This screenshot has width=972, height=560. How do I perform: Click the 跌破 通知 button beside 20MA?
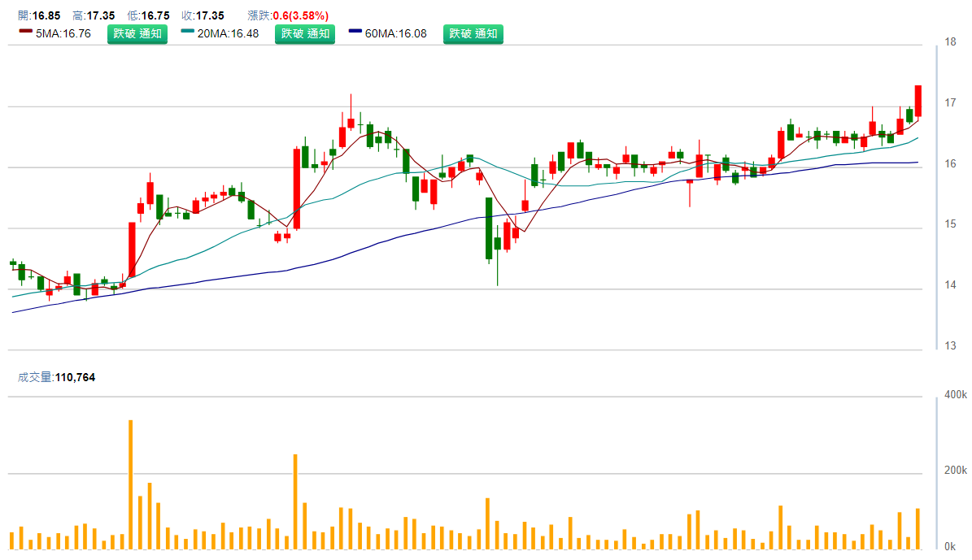click(x=304, y=34)
